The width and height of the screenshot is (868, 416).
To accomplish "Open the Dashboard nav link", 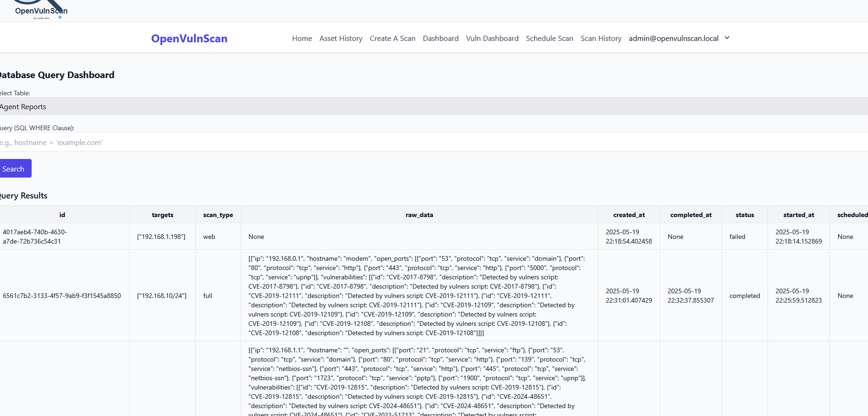I will pyautogui.click(x=441, y=39).
